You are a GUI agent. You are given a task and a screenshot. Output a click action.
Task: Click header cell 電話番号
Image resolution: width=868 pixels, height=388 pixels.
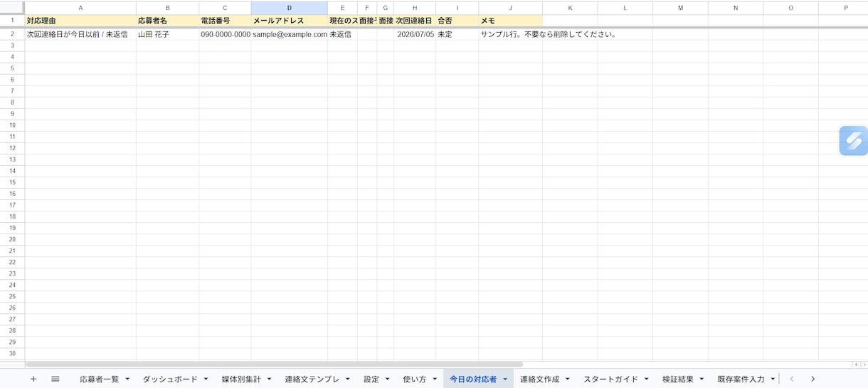pyautogui.click(x=225, y=21)
